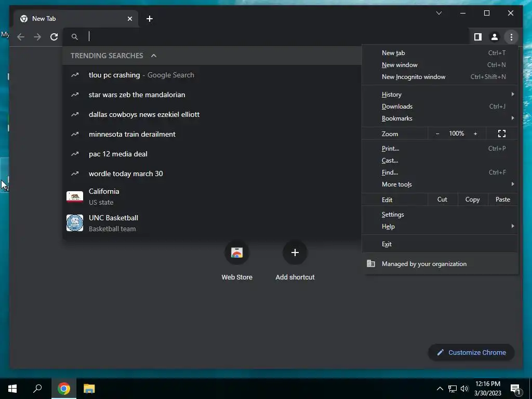Screen dimensions: 532x399
Task: Expand the More tools submenu
Action: pos(440,184)
